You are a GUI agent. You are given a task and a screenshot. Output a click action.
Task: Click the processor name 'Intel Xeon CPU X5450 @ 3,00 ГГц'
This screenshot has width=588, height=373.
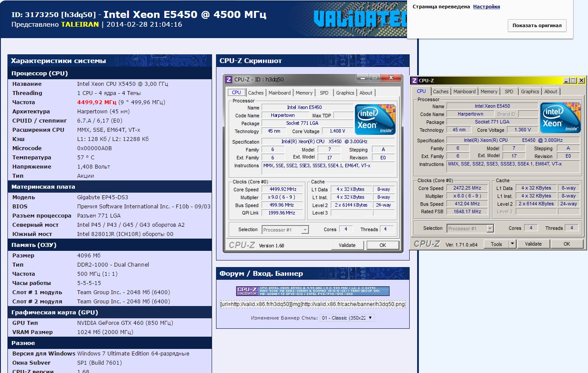(x=123, y=84)
